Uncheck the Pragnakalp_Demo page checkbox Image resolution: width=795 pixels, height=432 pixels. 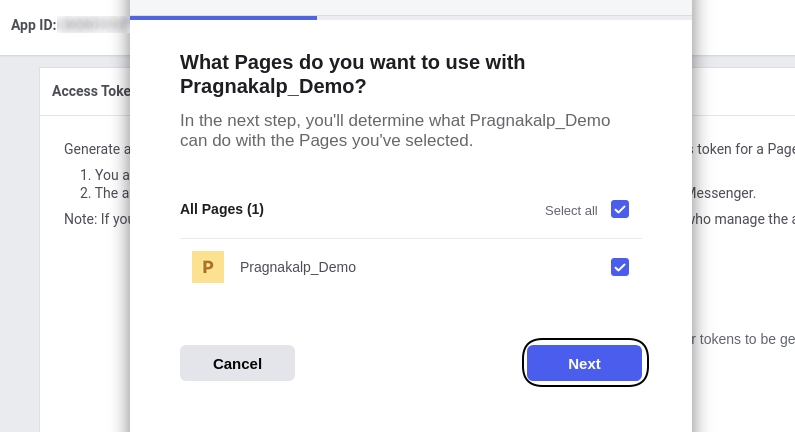pyautogui.click(x=620, y=267)
